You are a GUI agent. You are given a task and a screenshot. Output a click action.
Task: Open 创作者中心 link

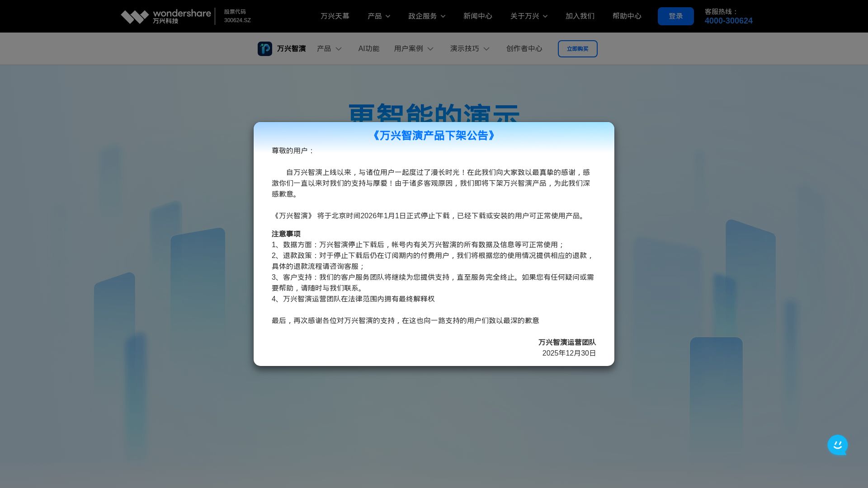[524, 49]
